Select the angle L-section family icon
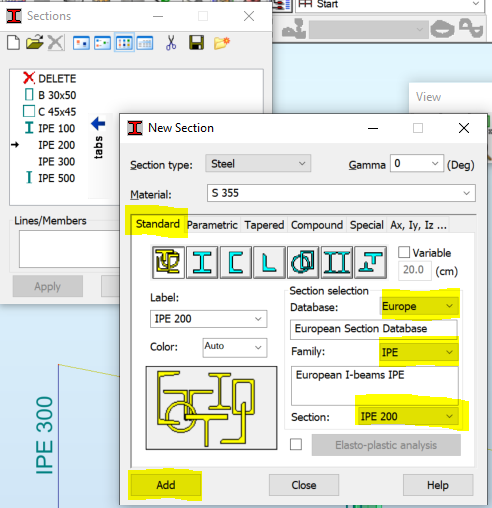The width and height of the screenshot is (492, 508). pos(269,262)
